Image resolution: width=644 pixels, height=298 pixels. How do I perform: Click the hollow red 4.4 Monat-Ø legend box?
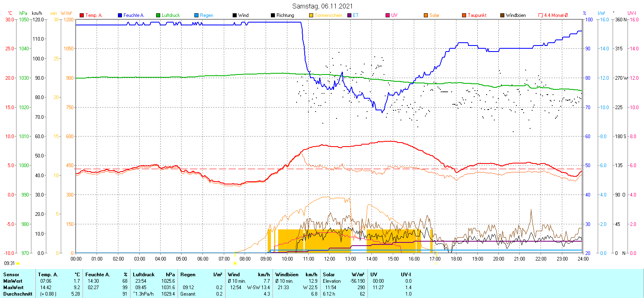541,15
